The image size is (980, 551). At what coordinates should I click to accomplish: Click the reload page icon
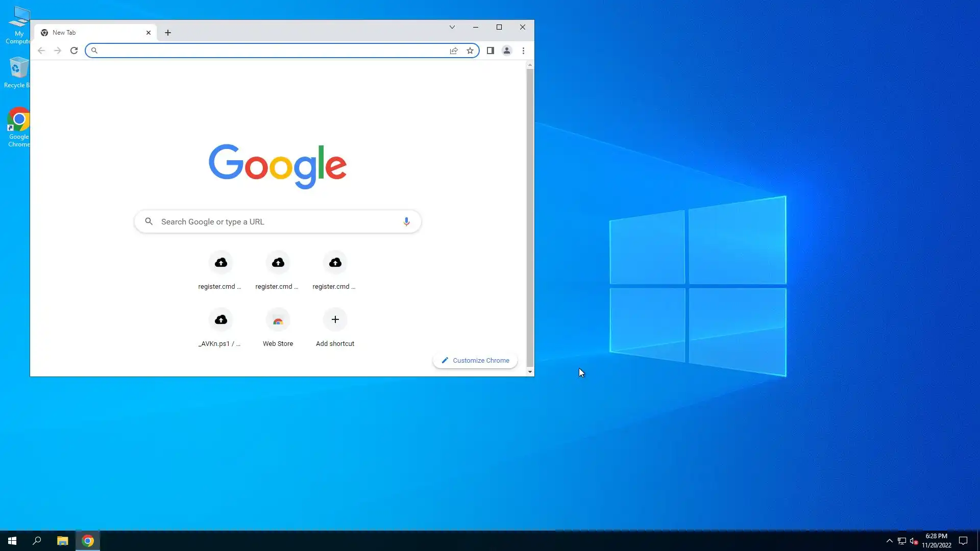click(x=74, y=51)
